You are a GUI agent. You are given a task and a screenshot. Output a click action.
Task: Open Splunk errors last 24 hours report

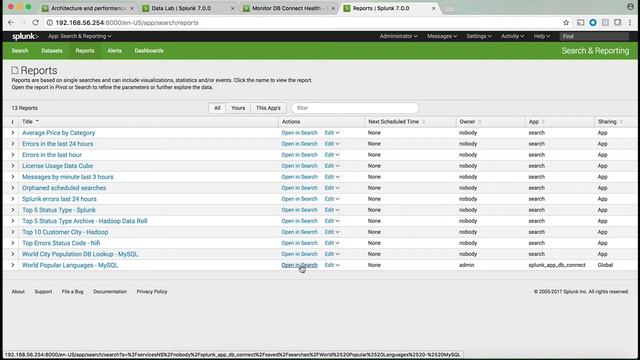[x=59, y=199]
